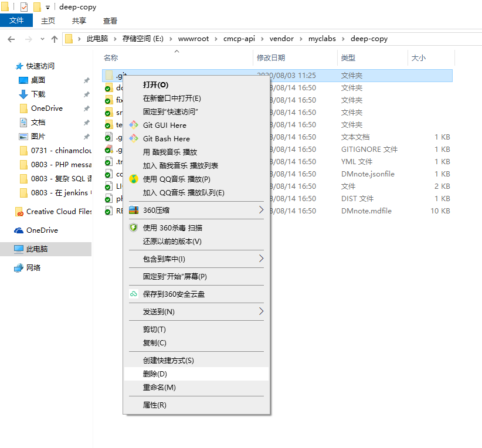Viewport: 482px width, 448px height.
Task: Choose 重命名(M) in the context menu
Action: coord(196,388)
